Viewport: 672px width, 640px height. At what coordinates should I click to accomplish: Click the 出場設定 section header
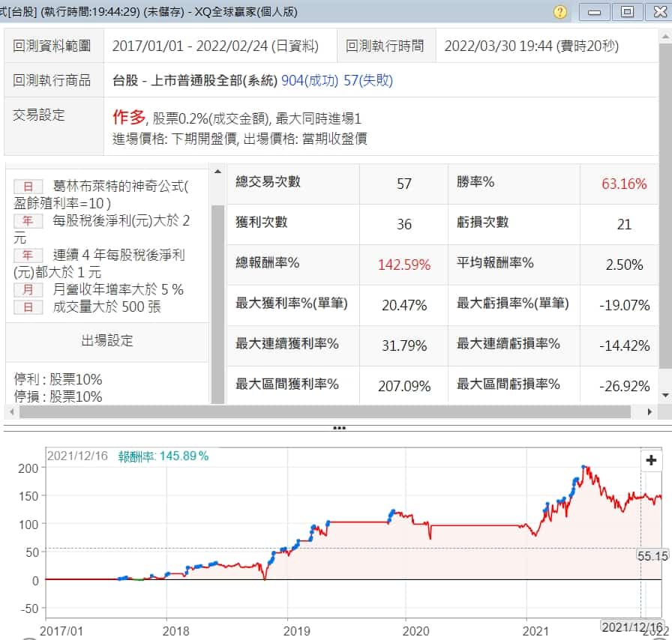[107, 341]
